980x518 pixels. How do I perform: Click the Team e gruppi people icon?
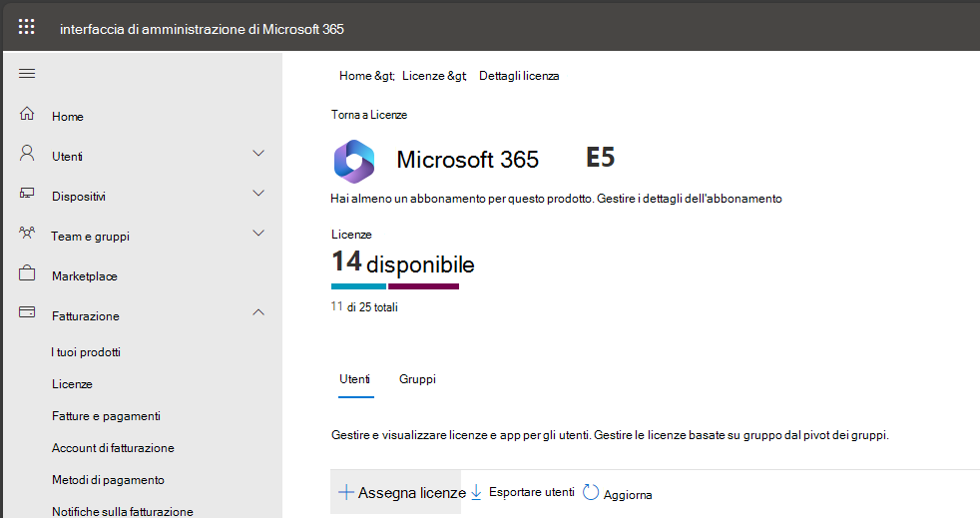pyautogui.click(x=27, y=234)
